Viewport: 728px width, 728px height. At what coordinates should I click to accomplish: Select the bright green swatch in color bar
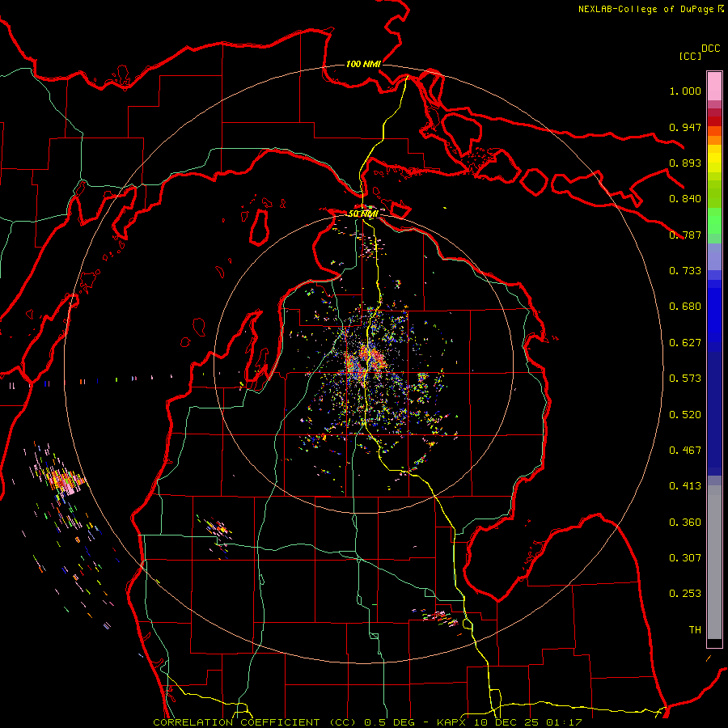714,221
